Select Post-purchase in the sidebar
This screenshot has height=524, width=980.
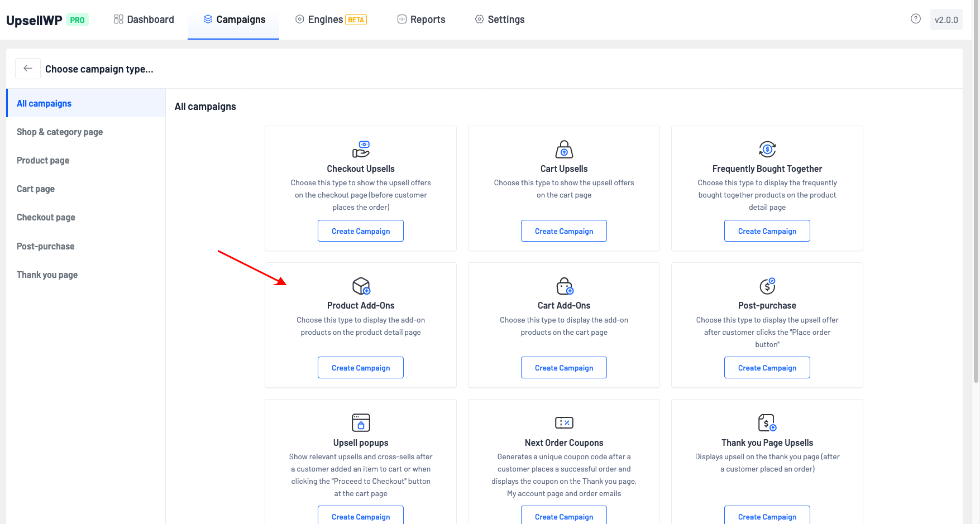(x=45, y=246)
